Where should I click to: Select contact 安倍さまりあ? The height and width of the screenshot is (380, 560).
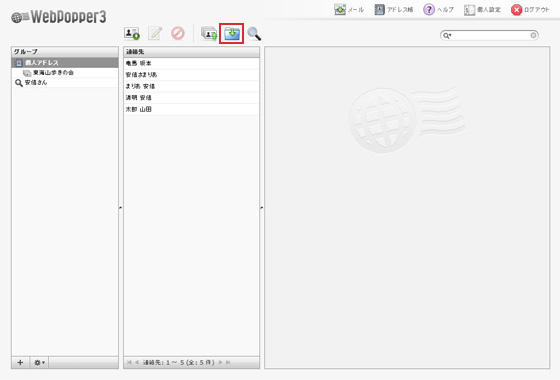point(191,75)
